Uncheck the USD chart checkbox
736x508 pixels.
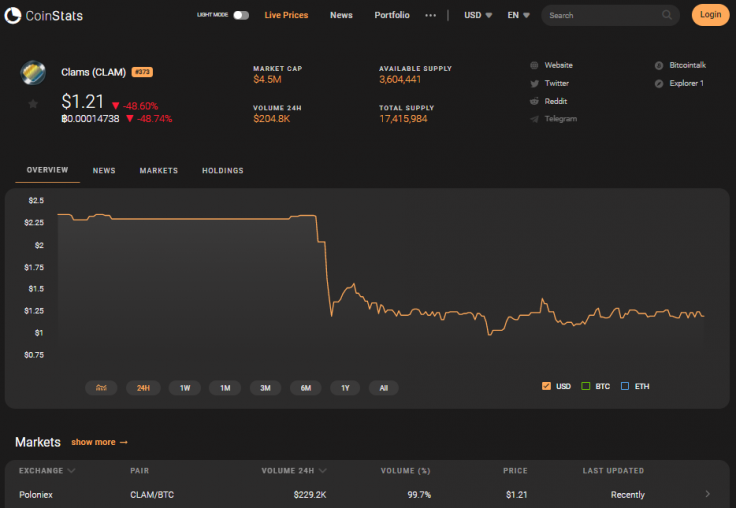(546, 386)
